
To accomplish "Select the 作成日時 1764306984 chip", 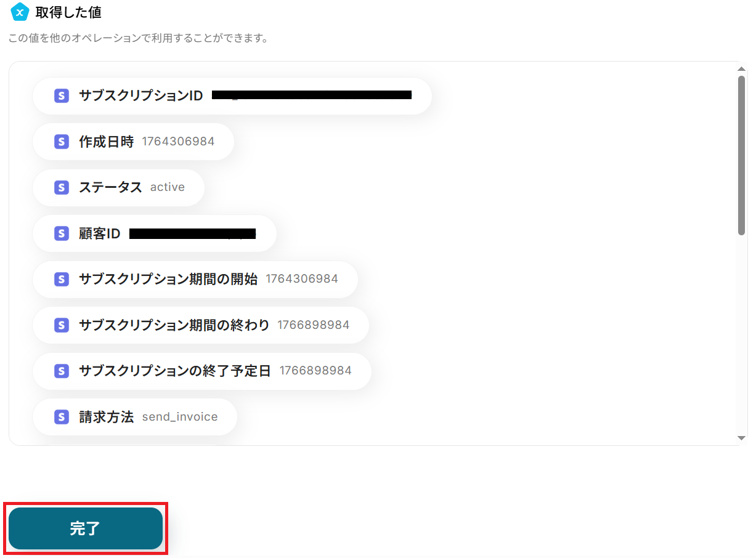I will (x=133, y=142).
